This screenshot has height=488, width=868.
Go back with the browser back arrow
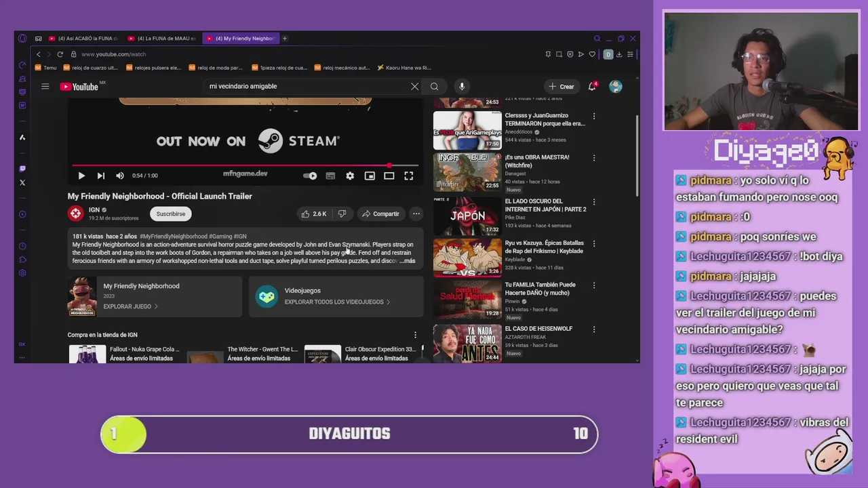39,54
